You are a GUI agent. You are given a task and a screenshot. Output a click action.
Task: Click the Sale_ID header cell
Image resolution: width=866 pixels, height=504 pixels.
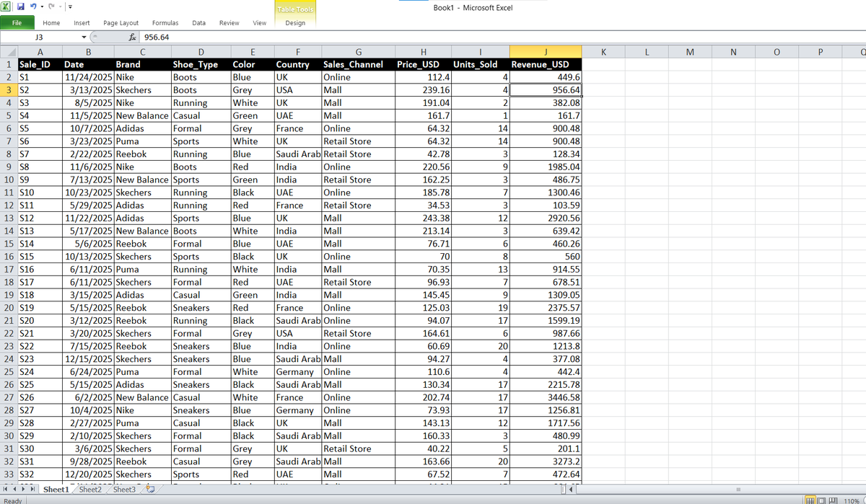pos(40,64)
